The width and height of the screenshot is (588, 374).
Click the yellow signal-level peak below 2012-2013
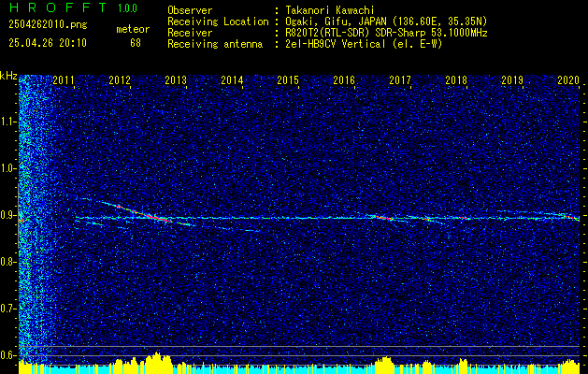(x=157, y=363)
